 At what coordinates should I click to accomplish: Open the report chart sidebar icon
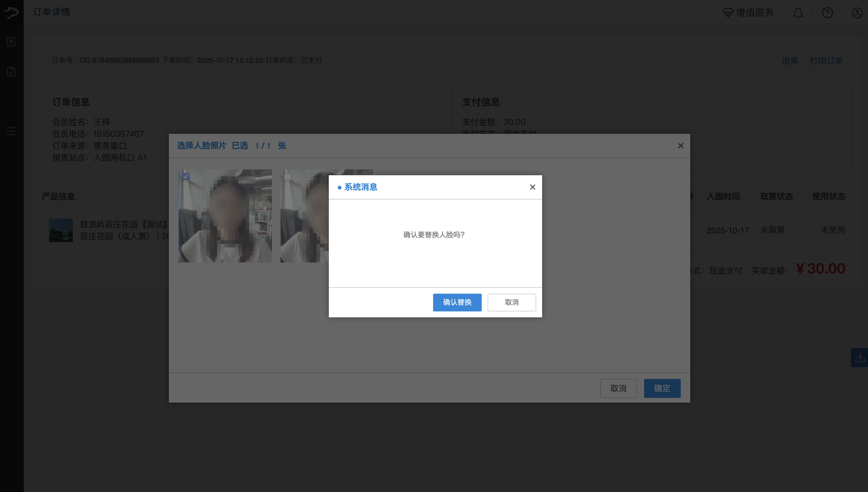click(x=12, y=72)
